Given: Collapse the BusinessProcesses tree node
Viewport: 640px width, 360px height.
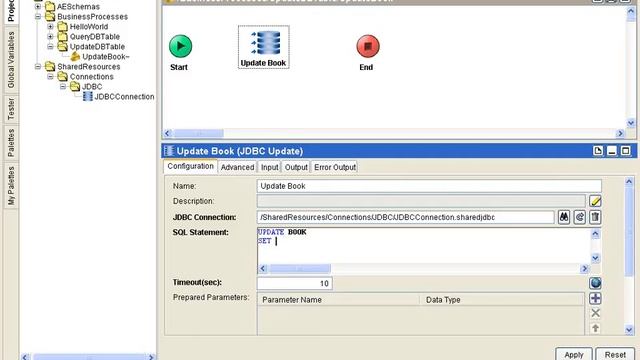Looking at the screenshot, I should coord(38,17).
